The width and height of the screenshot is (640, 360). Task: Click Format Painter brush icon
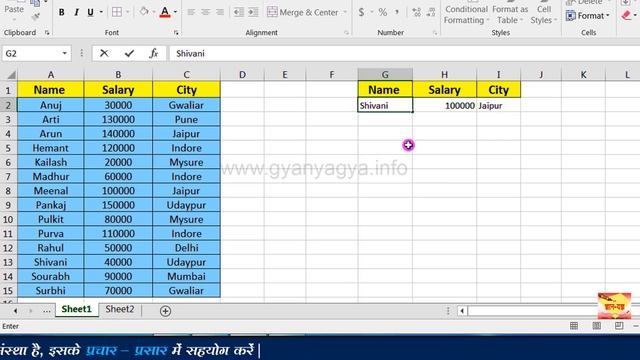point(36,17)
